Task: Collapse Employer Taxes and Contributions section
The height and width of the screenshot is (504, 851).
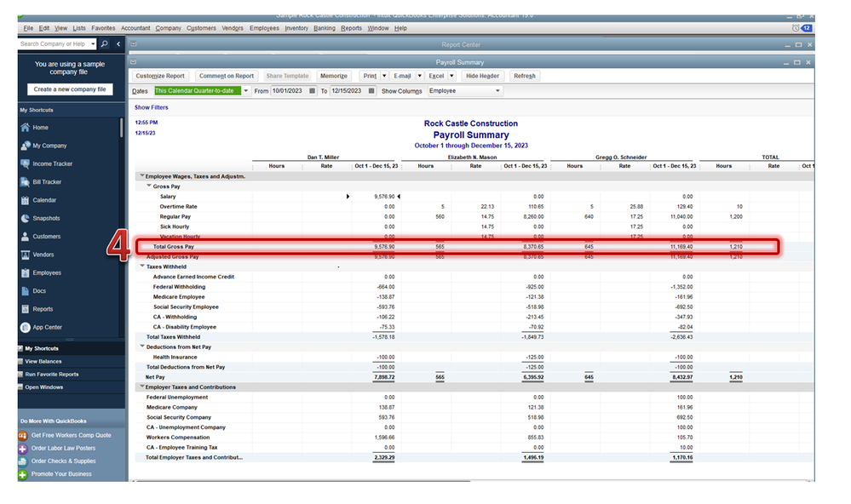Action: click(x=142, y=387)
